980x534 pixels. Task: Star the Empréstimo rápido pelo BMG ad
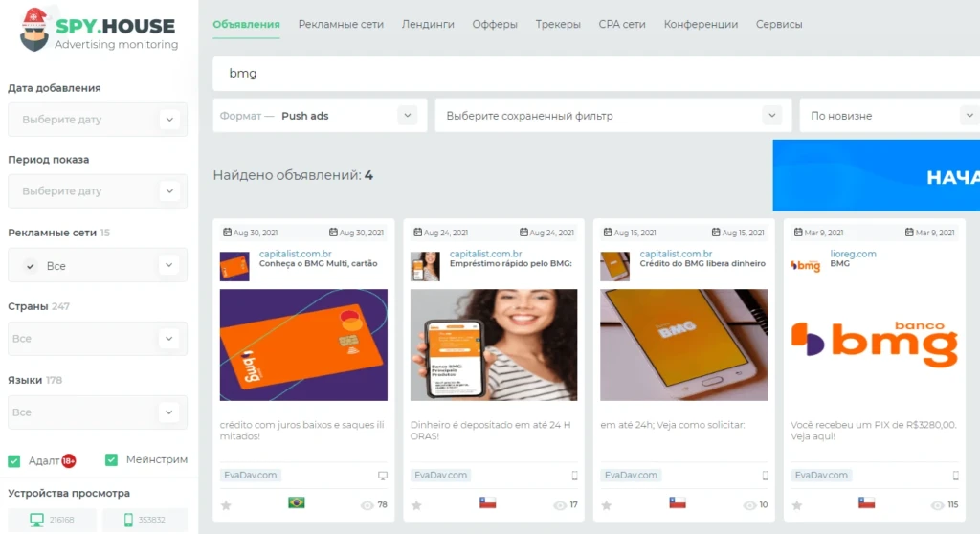pos(416,505)
